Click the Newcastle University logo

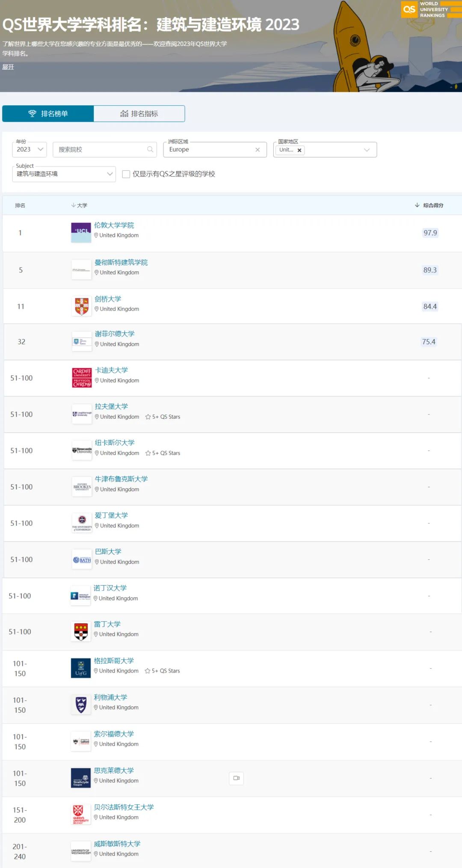click(82, 450)
